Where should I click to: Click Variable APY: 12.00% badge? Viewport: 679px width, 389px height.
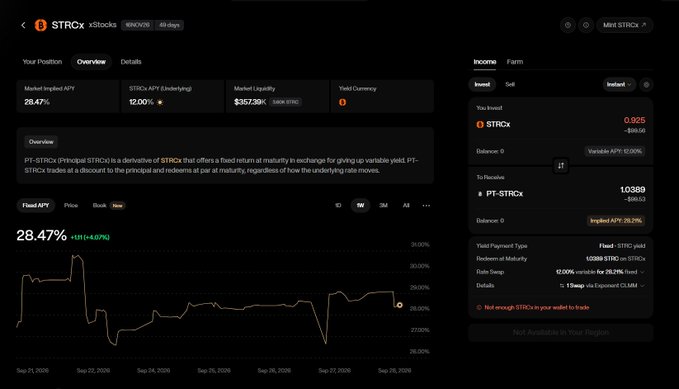(614, 151)
